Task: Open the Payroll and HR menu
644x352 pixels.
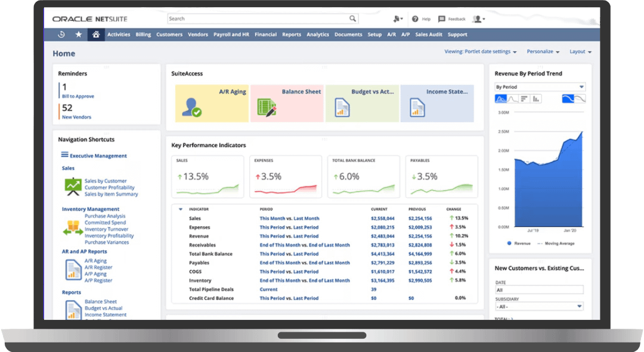Action: 231,35
